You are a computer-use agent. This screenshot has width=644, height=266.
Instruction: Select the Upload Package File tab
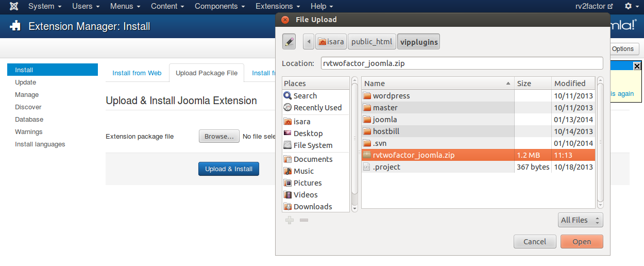207,73
